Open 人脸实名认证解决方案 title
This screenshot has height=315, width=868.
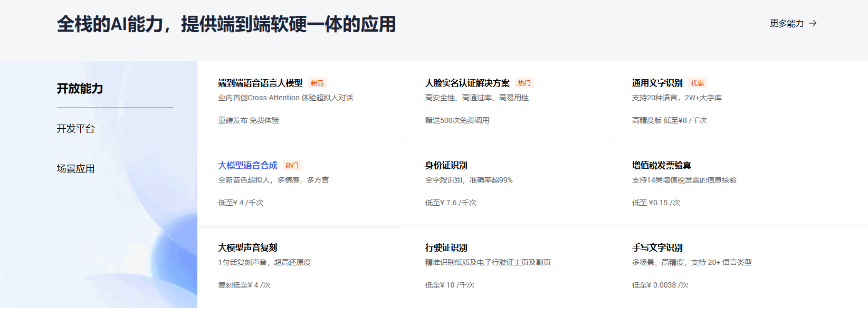coord(468,83)
